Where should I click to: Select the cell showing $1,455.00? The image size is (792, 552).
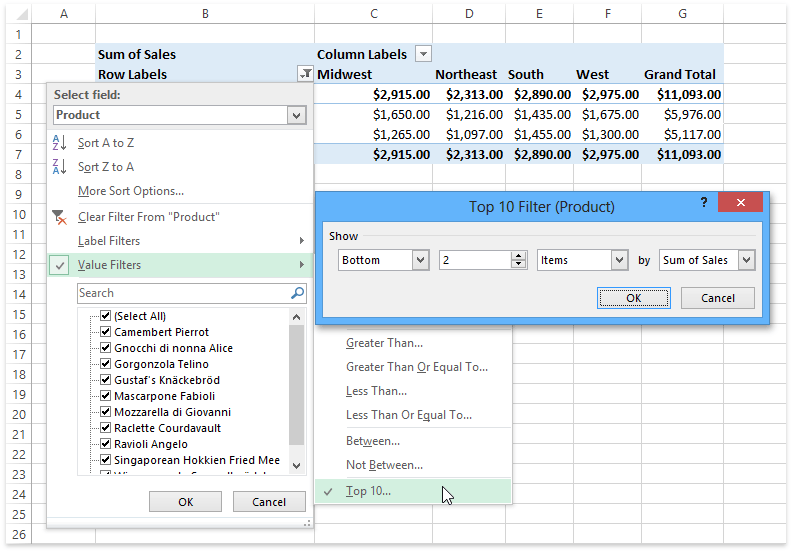pyautogui.click(x=539, y=134)
